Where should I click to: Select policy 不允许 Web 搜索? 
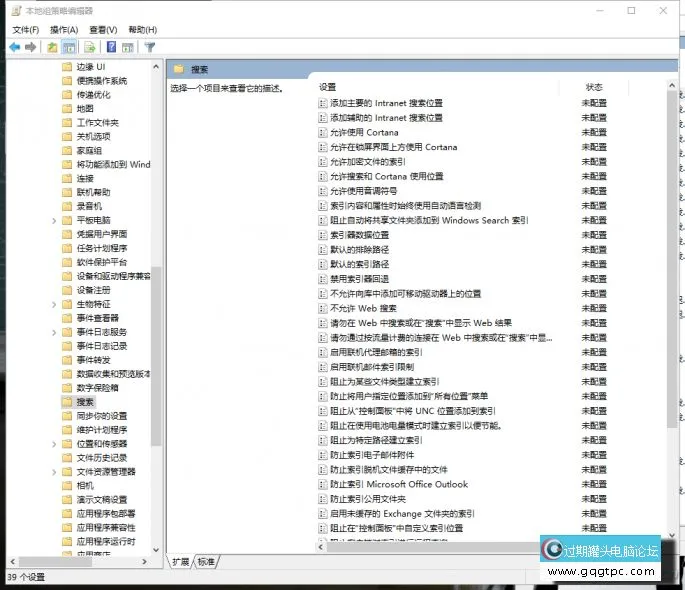coord(363,309)
